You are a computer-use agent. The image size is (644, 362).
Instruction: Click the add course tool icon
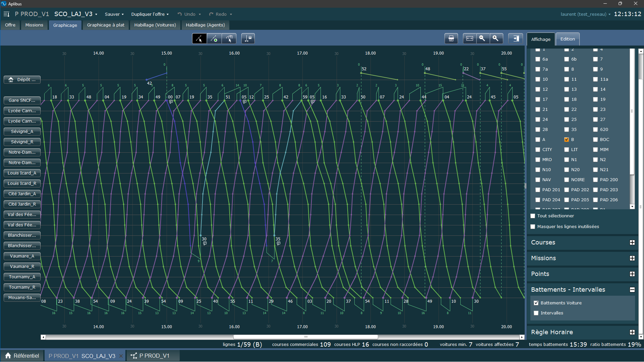[214, 39]
